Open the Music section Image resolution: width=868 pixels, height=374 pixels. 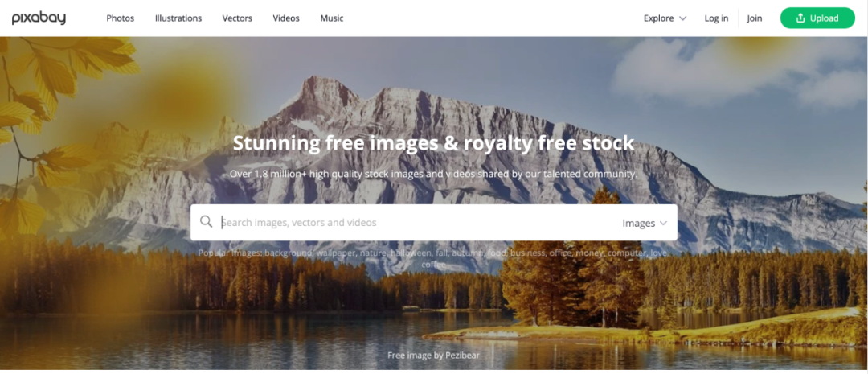coord(332,18)
